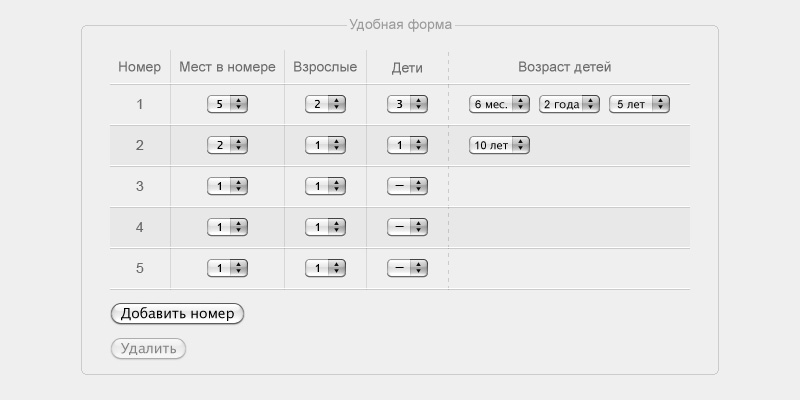The image size is (800, 400).
Task: Change the '2 года' child age dropdown
Action: [x=569, y=104]
